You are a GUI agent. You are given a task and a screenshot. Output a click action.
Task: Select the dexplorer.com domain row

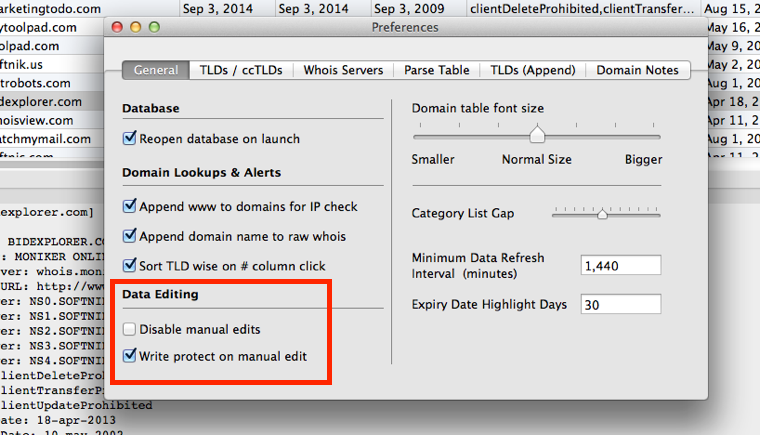41,102
